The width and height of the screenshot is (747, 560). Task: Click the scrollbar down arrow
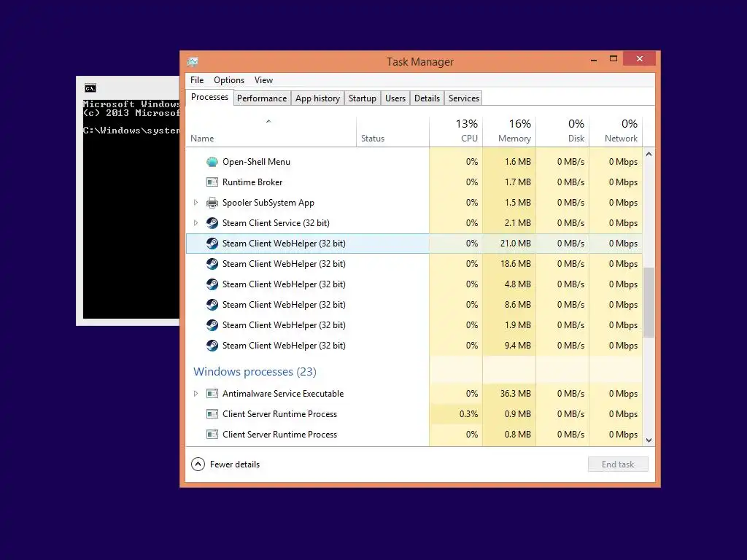[x=649, y=440]
